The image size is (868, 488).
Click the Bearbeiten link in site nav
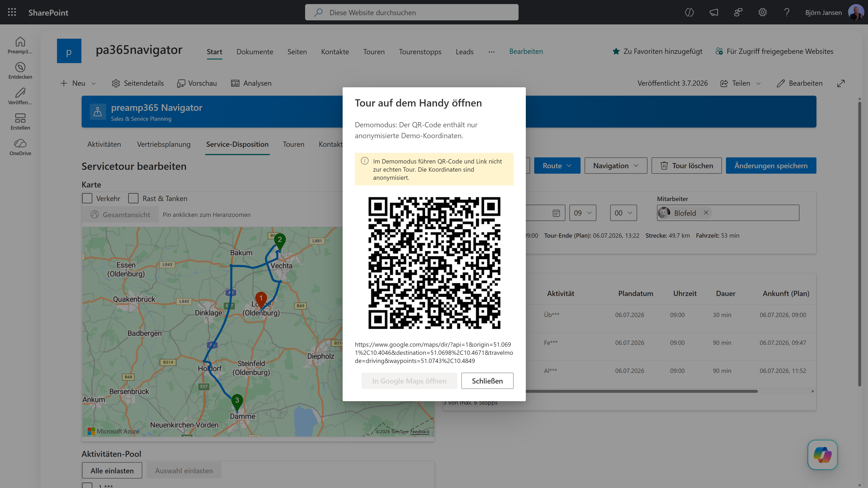pos(526,51)
